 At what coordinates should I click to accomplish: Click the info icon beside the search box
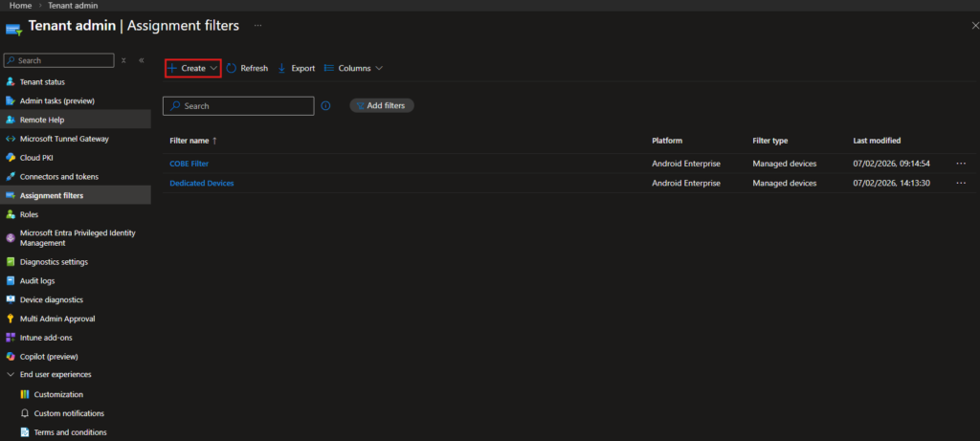coord(325,106)
